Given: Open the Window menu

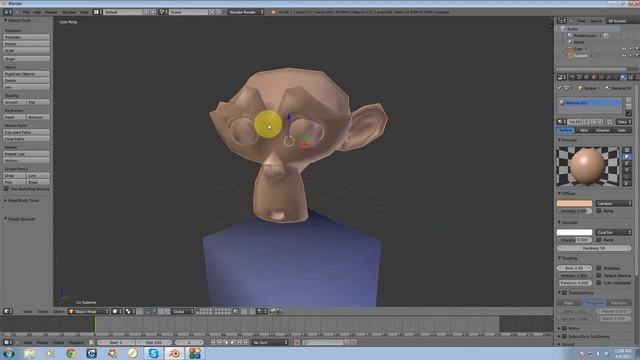Looking at the screenshot, I should [x=69, y=12].
